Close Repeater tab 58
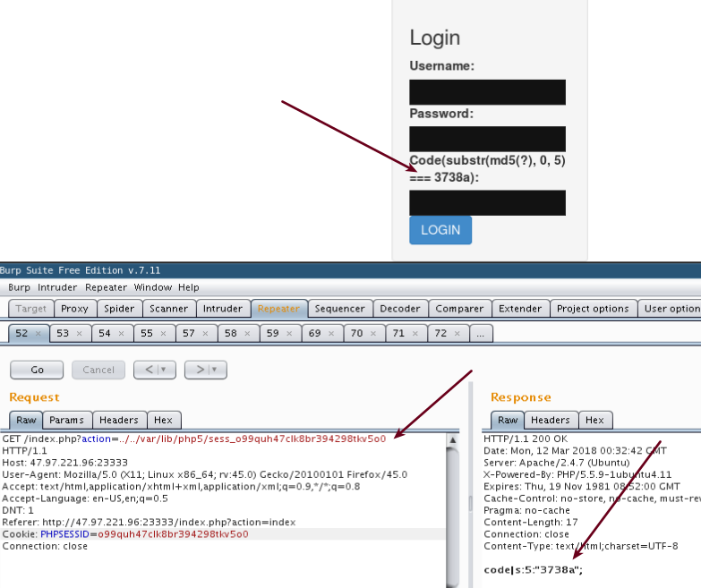This screenshot has height=588, width=701. pyautogui.click(x=247, y=333)
